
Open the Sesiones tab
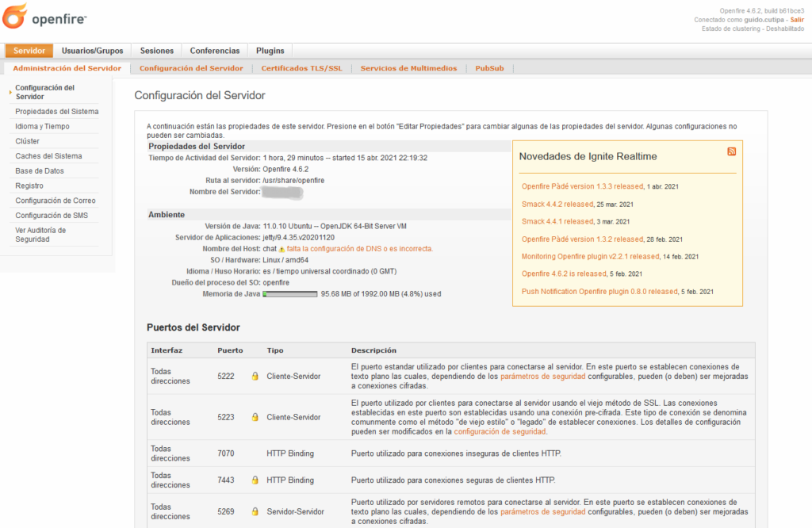(156, 51)
